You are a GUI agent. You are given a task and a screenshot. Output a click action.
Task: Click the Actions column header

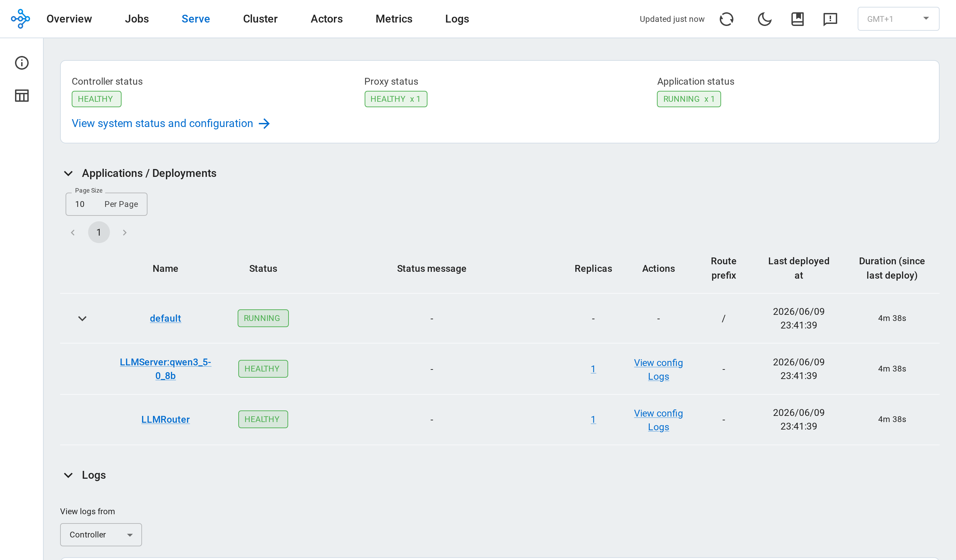click(658, 269)
